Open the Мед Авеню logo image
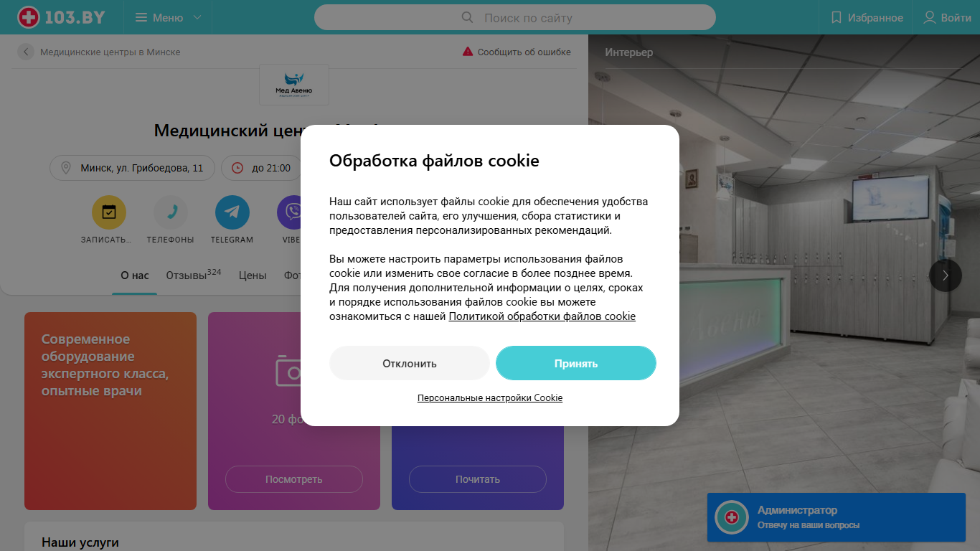The width and height of the screenshot is (980, 551). pyautogui.click(x=294, y=85)
